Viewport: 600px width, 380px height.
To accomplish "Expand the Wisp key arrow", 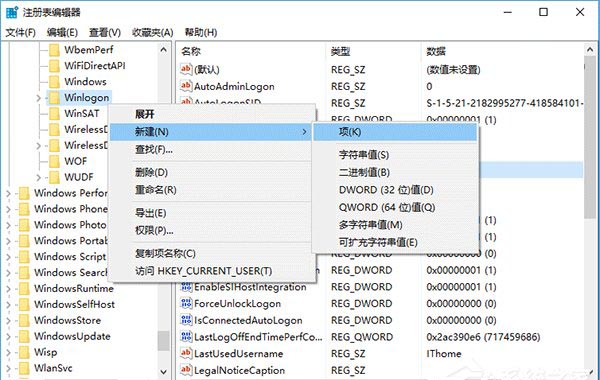I will (x=8, y=352).
